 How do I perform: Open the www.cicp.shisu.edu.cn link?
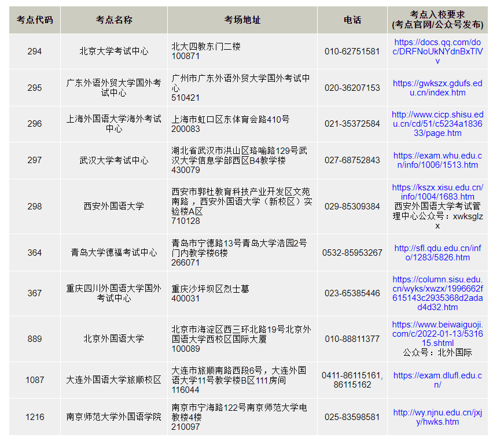point(437,124)
